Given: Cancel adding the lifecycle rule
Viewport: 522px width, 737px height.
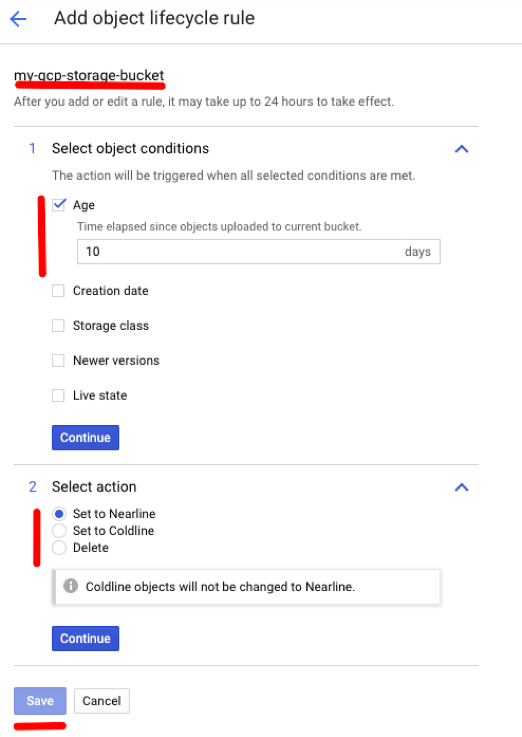Looking at the screenshot, I should [x=101, y=701].
